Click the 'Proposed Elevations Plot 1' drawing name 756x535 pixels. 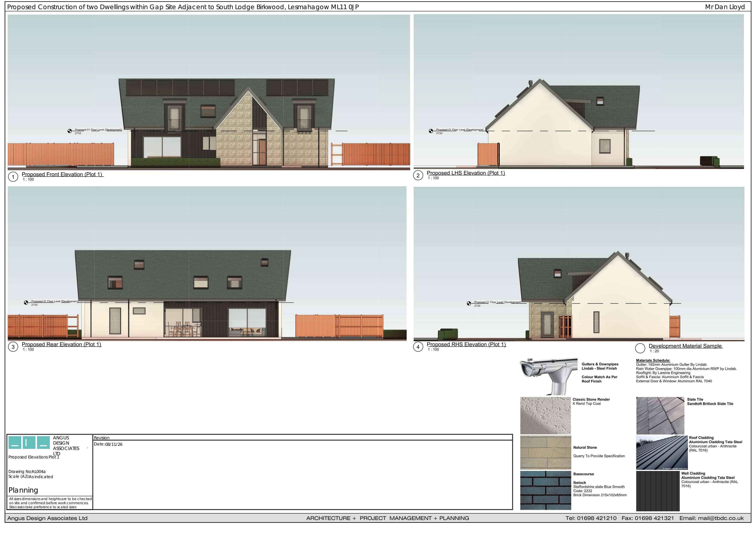tap(34, 457)
